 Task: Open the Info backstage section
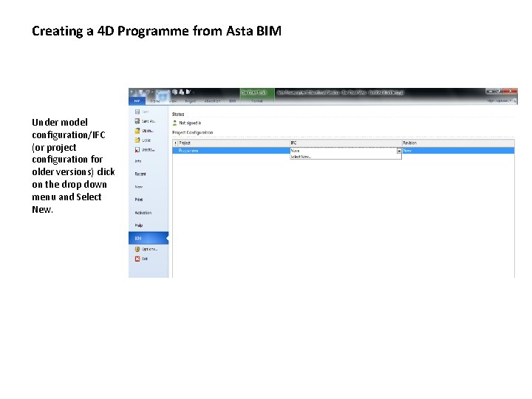[137, 161]
